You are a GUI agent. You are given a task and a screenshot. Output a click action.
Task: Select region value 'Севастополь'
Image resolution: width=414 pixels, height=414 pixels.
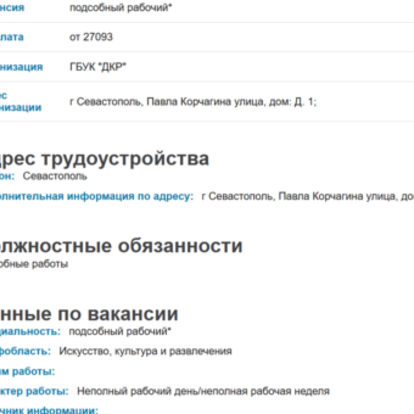55,176
